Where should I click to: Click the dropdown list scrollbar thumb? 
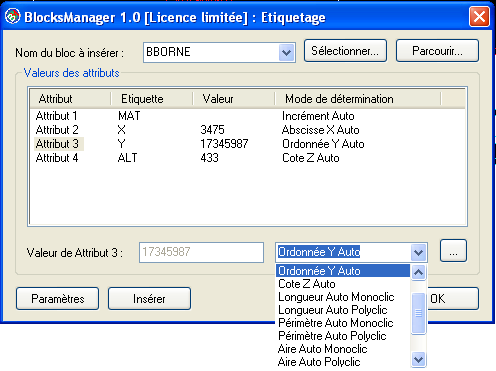tap(418, 313)
